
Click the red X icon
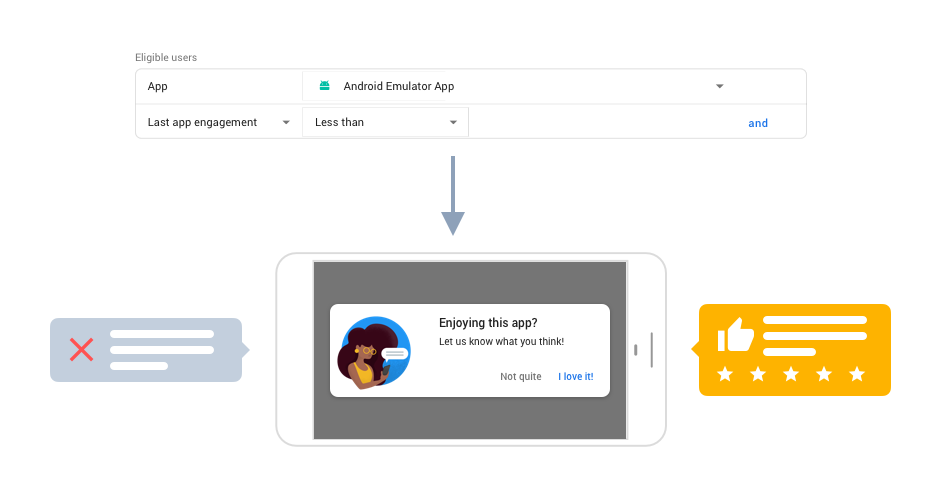click(x=81, y=349)
